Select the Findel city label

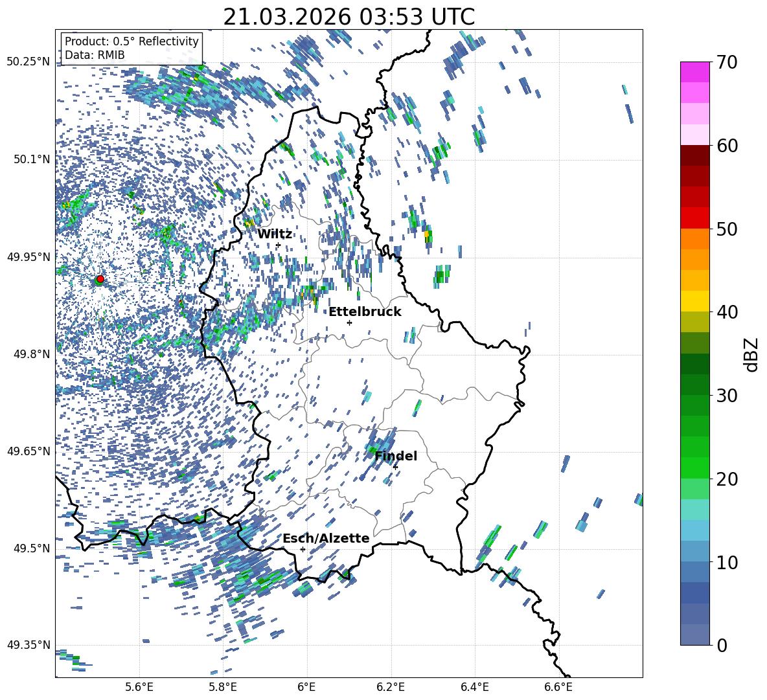(396, 456)
